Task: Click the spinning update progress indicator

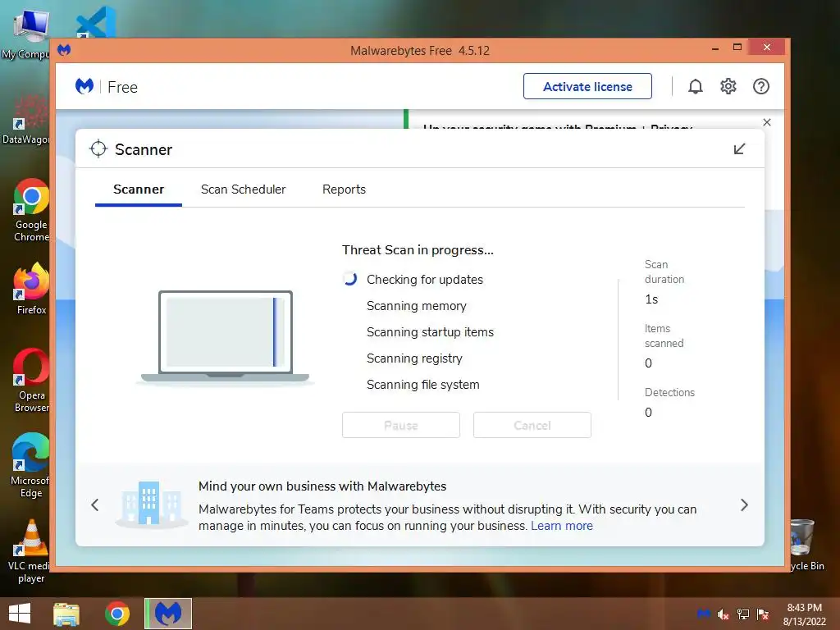Action: [349, 279]
